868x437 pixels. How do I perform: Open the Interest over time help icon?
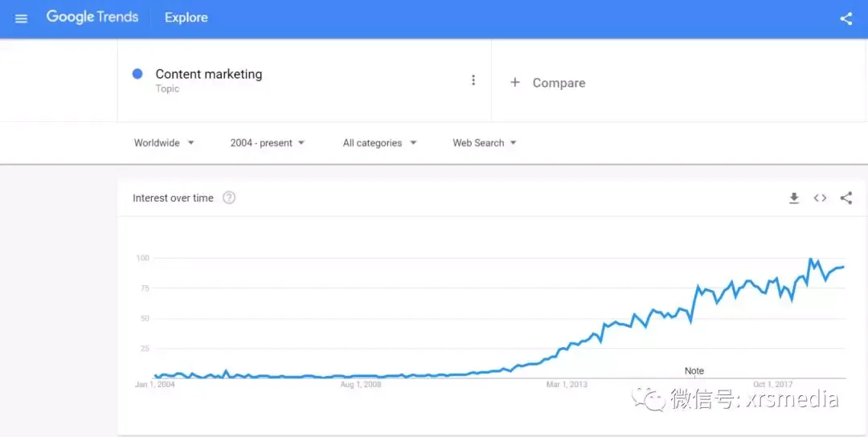pyautogui.click(x=228, y=198)
